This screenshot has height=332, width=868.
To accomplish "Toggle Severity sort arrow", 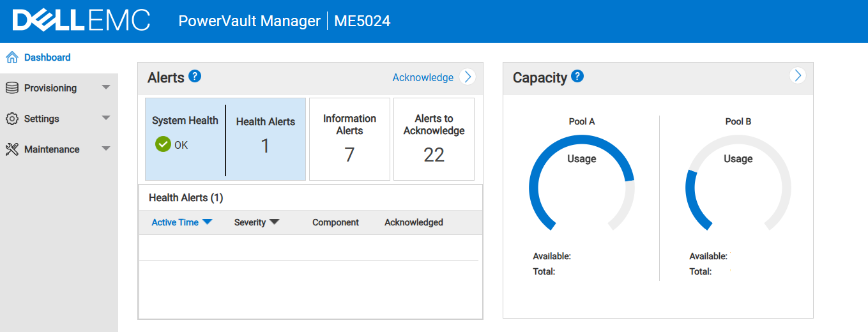I will [x=274, y=222].
